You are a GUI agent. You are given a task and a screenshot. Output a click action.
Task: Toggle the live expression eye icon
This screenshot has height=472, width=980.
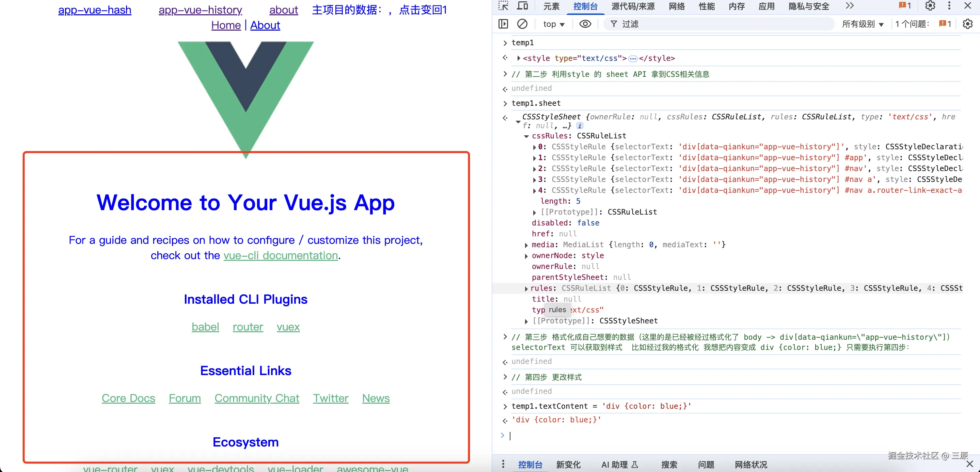click(x=585, y=24)
